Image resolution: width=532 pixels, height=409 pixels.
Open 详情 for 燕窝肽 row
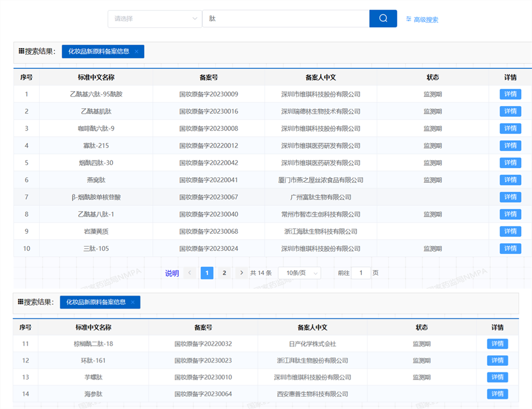coord(510,180)
